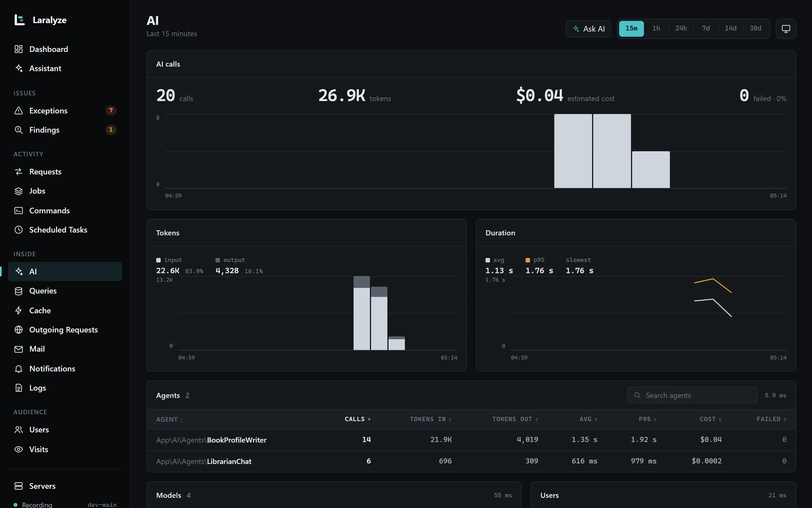This screenshot has width=812, height=508.
Task: Open the BookProfileWriter agent row
Action: (x=471, y=440)
